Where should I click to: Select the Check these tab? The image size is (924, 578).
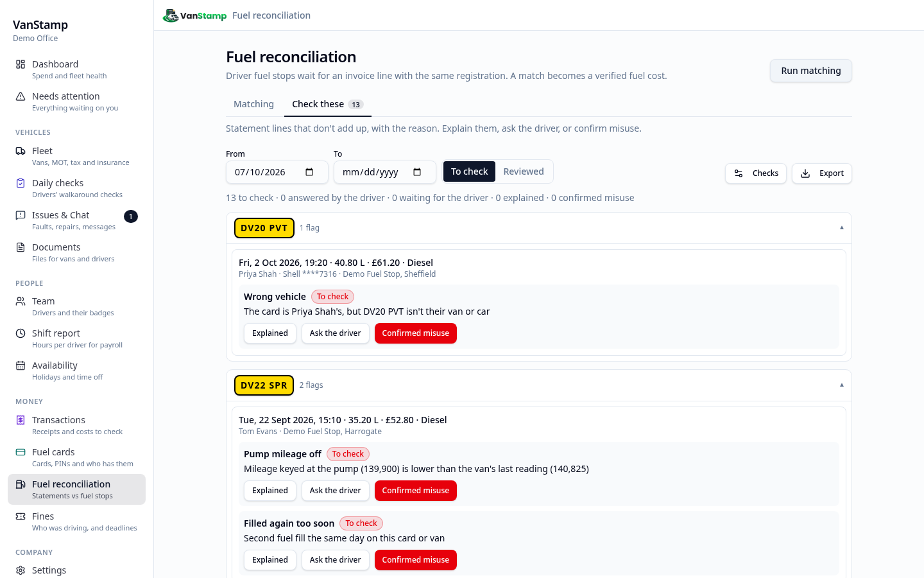[327, 104]
